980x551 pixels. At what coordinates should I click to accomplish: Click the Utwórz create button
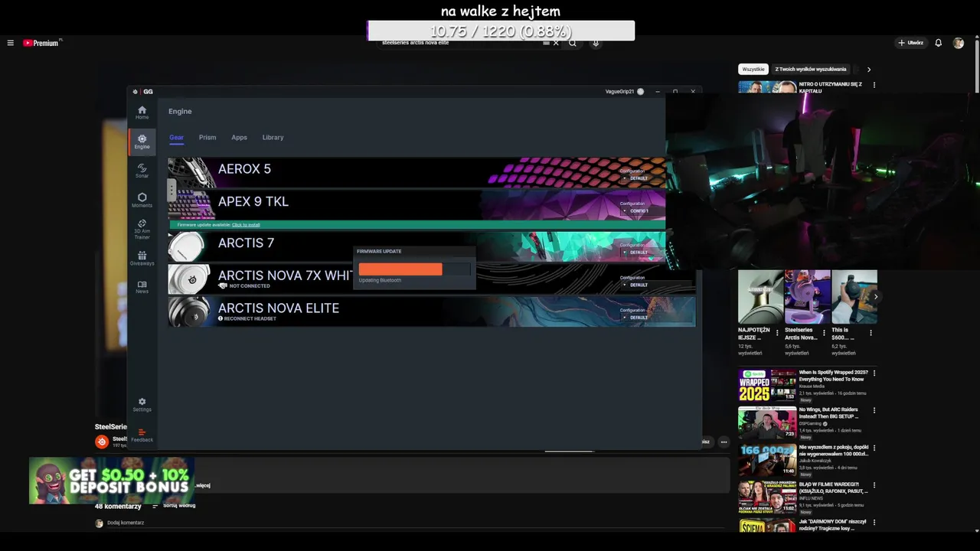click(x=911, y=43)
